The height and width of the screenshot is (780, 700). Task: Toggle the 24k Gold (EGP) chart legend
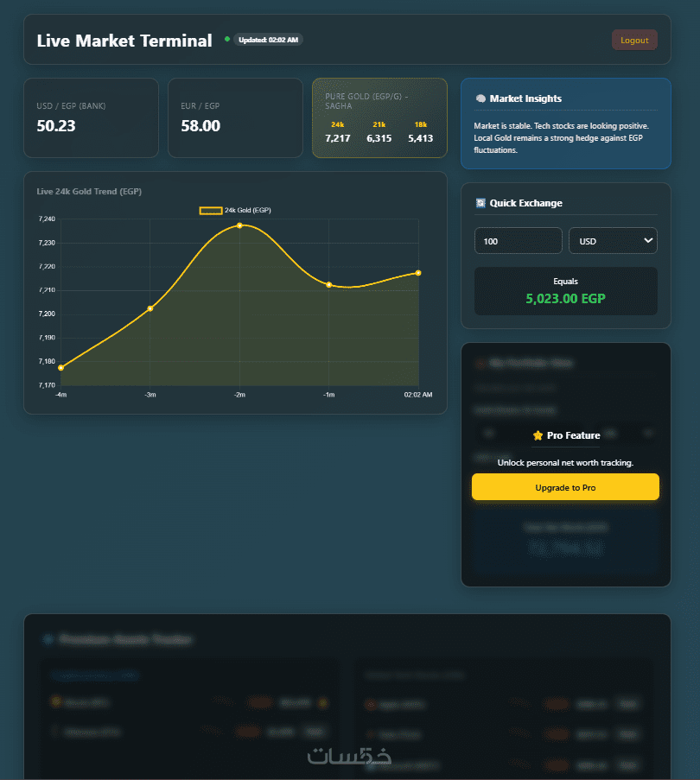[x=235, y=211]
